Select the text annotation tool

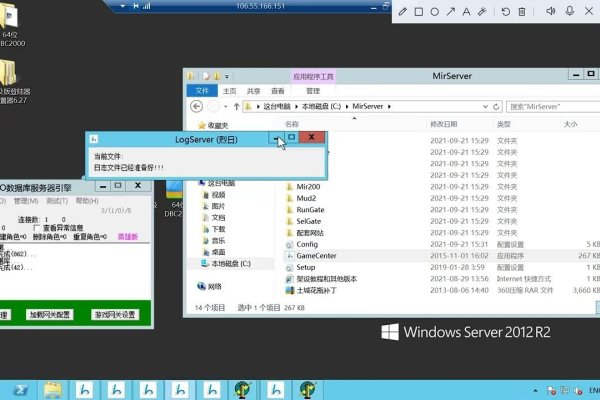point(467,11)
